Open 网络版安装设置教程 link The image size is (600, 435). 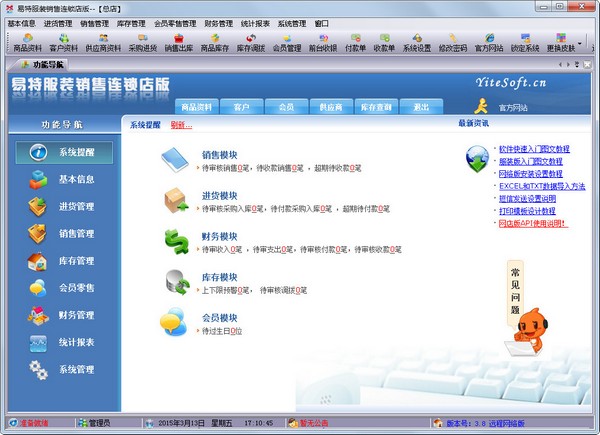coord(531,174)
